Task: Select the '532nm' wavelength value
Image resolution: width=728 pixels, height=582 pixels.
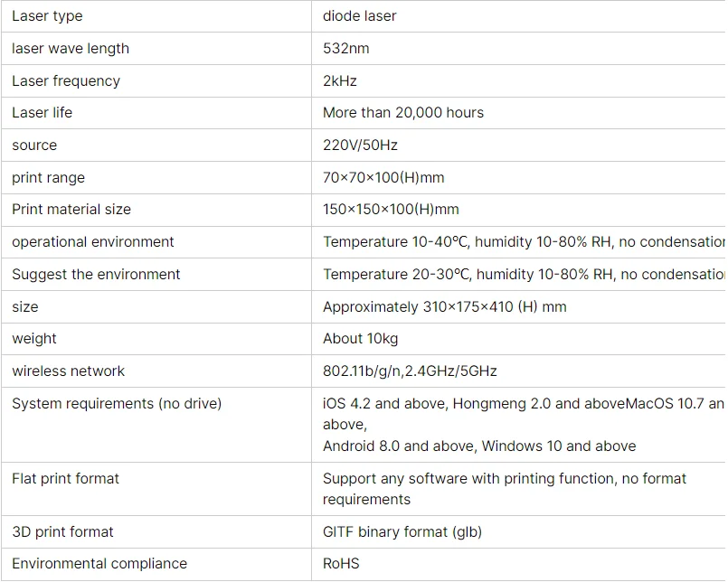Action: pos(345,48)
